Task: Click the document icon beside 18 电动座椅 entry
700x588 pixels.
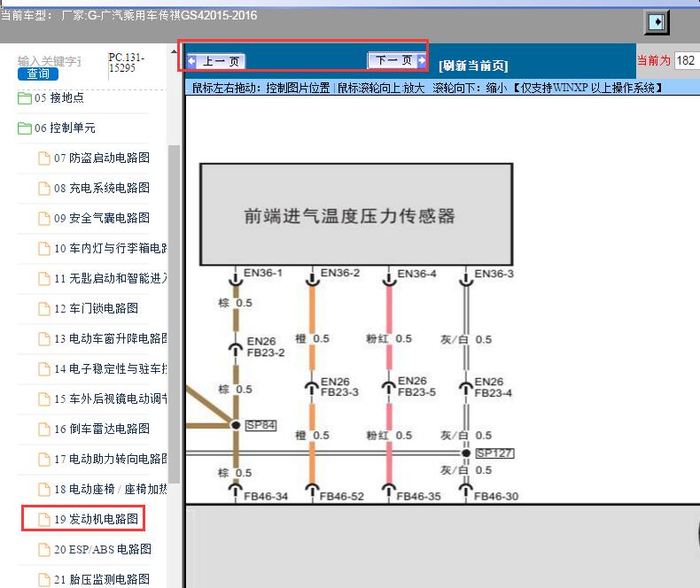Action: point(43,490)
